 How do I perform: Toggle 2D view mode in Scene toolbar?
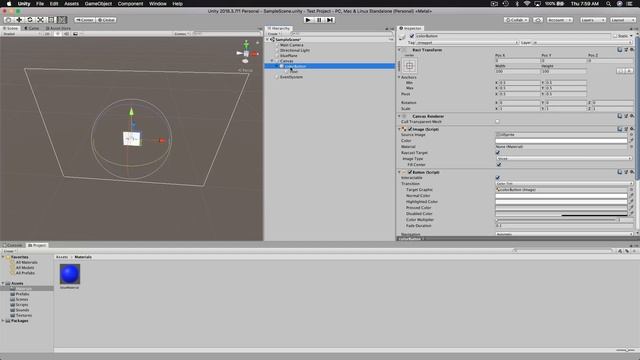47,34
